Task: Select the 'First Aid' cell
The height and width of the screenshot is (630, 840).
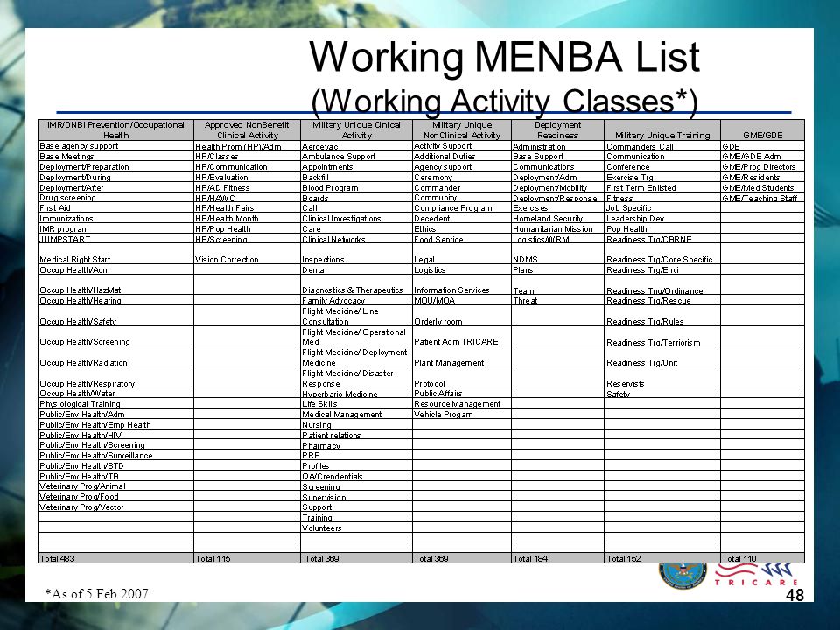Action: point(115,208)
